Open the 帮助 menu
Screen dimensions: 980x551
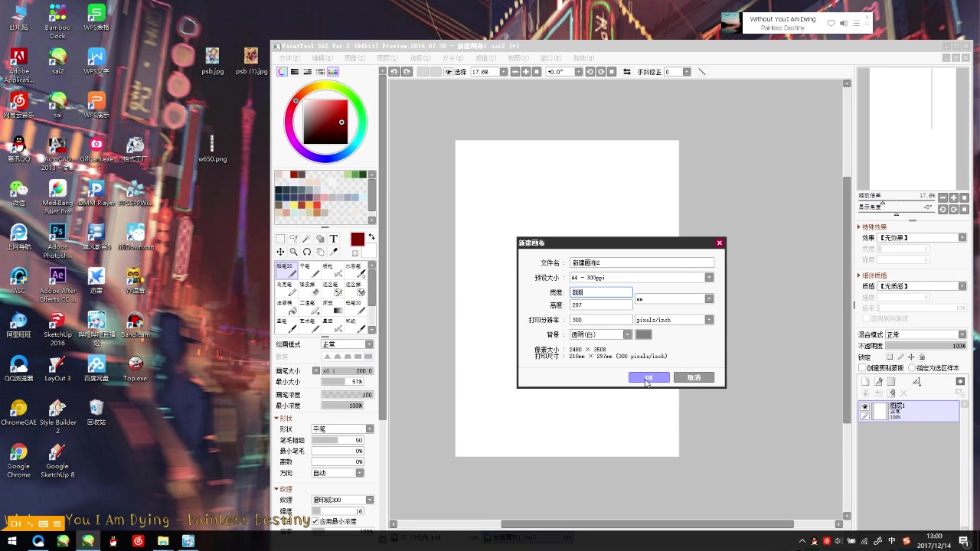(583, 58)
